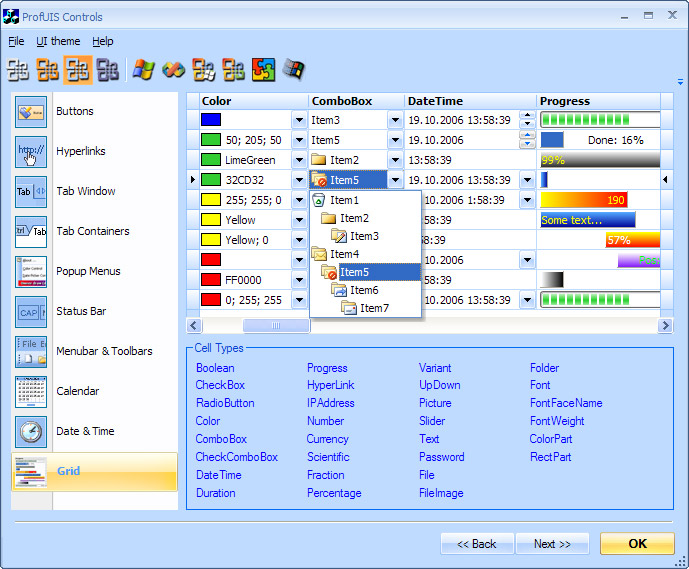Open the HyperLink cell type link
This screenshot has width=689, height=569.
click(330, 385)
